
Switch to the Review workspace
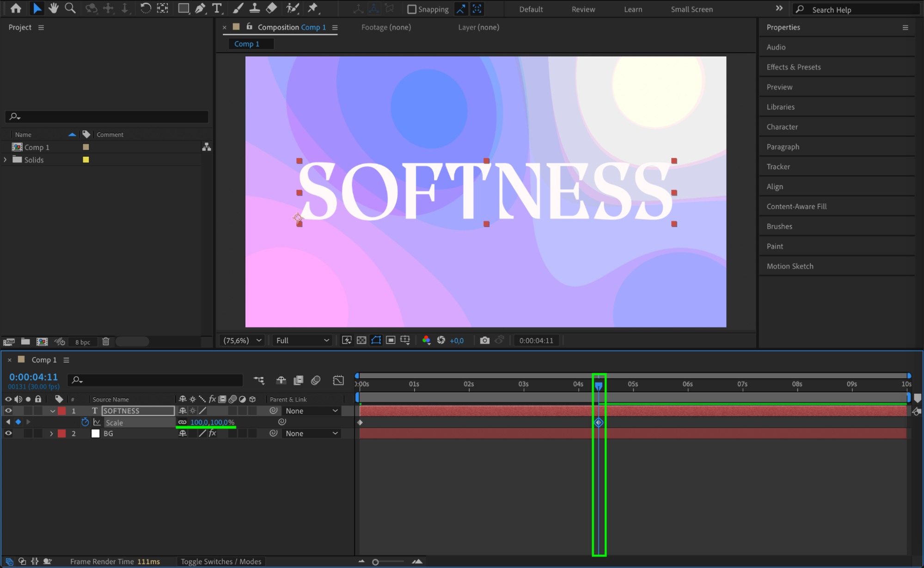583,9
